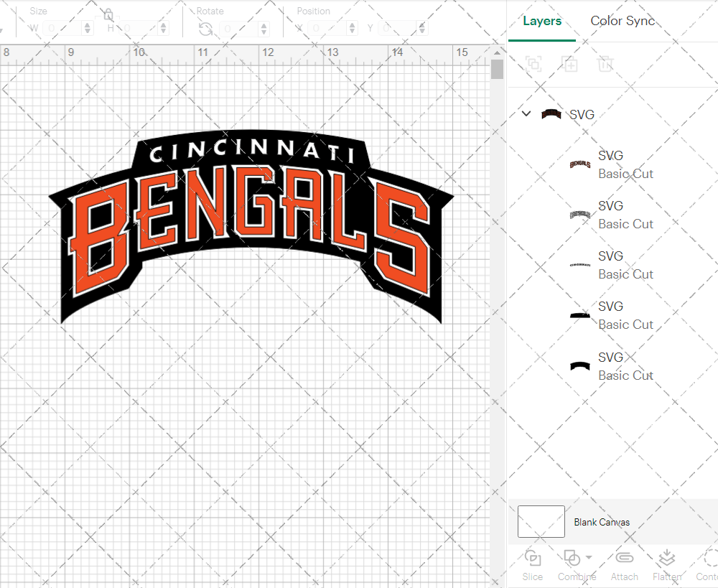Click the Contour tool
The height and width of the screenshot is (588, 718).
707,566
